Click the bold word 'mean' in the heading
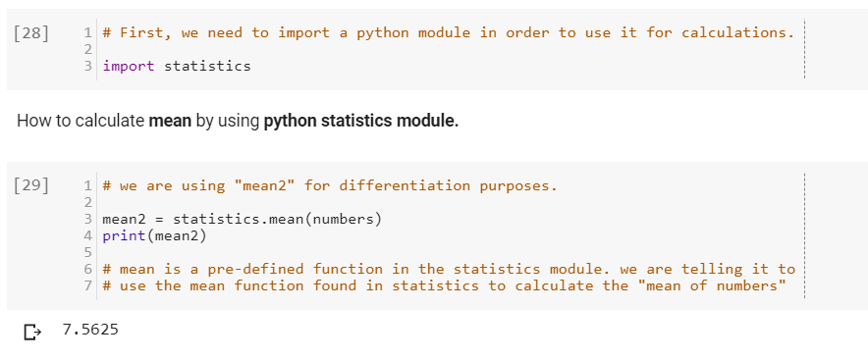The width and height of the screenshot is (868, 360). coord(170,121)
